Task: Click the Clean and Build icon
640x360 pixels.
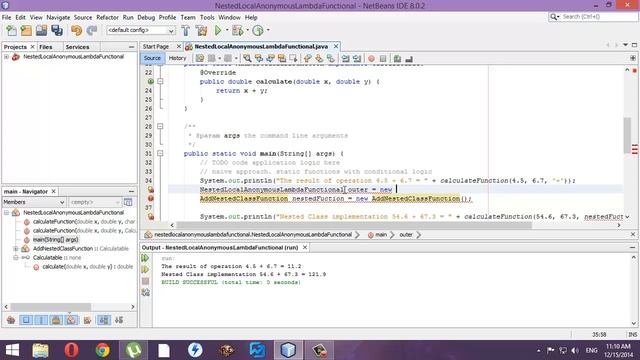Action: tap(201, 30)
